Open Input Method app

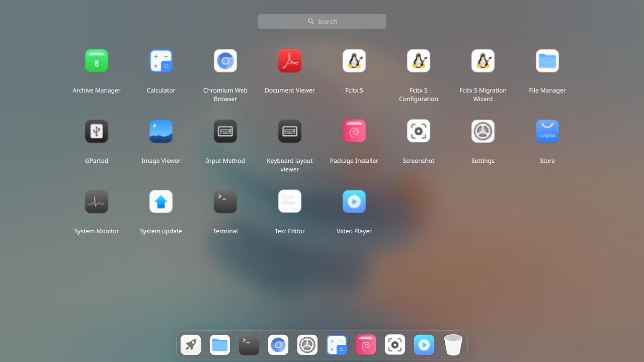tap(225, 131)
